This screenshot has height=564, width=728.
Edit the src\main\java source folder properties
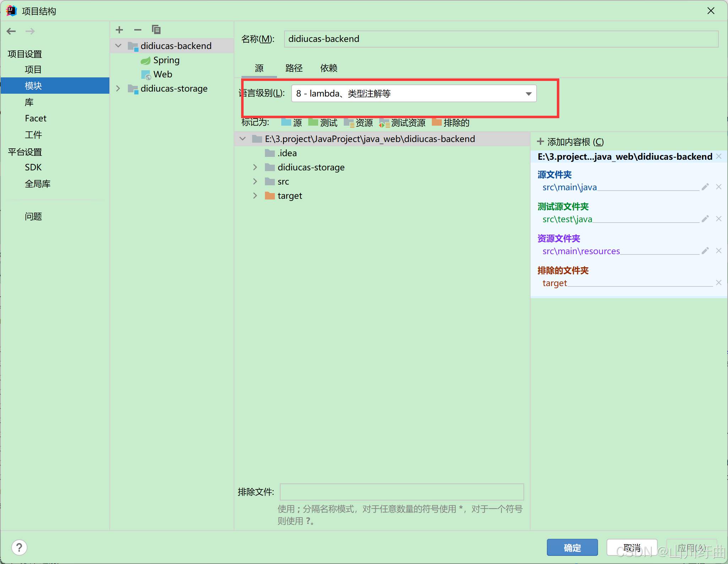tap(705, 187)
